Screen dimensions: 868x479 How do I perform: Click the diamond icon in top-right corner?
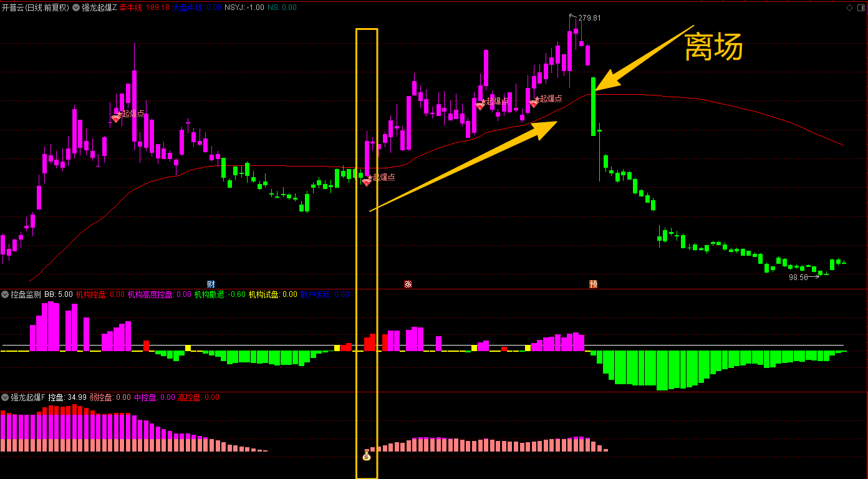[849, 7]
